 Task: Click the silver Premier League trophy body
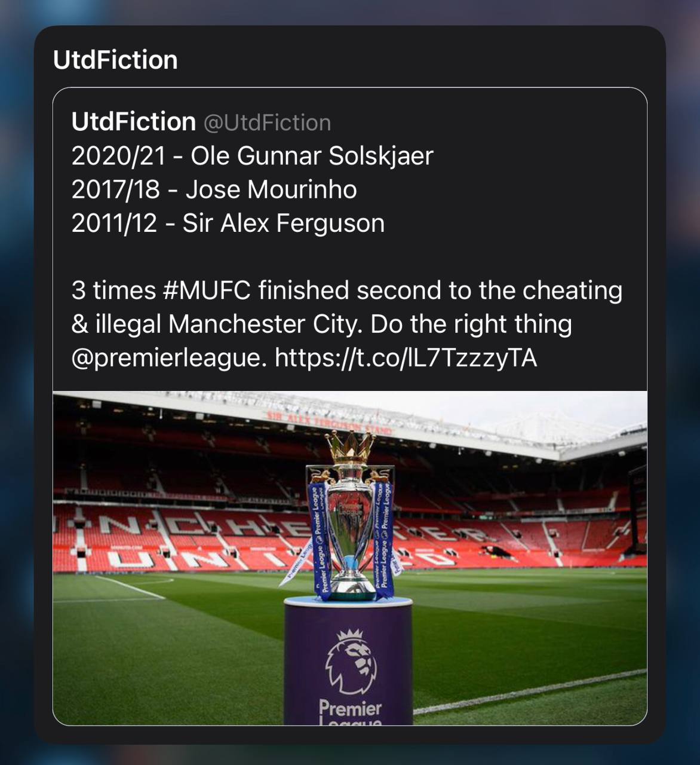[350, 526]
